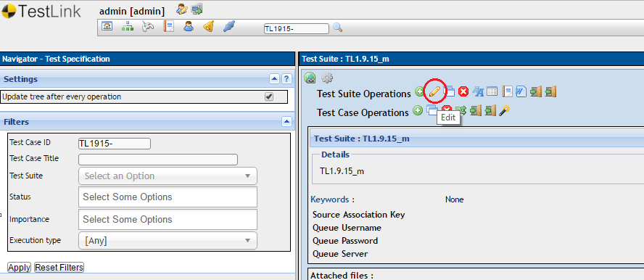Screen dimensions: 644x280
Task: Click the gear icon above Test Suite Operations
Action: click(x=327, y=77)
